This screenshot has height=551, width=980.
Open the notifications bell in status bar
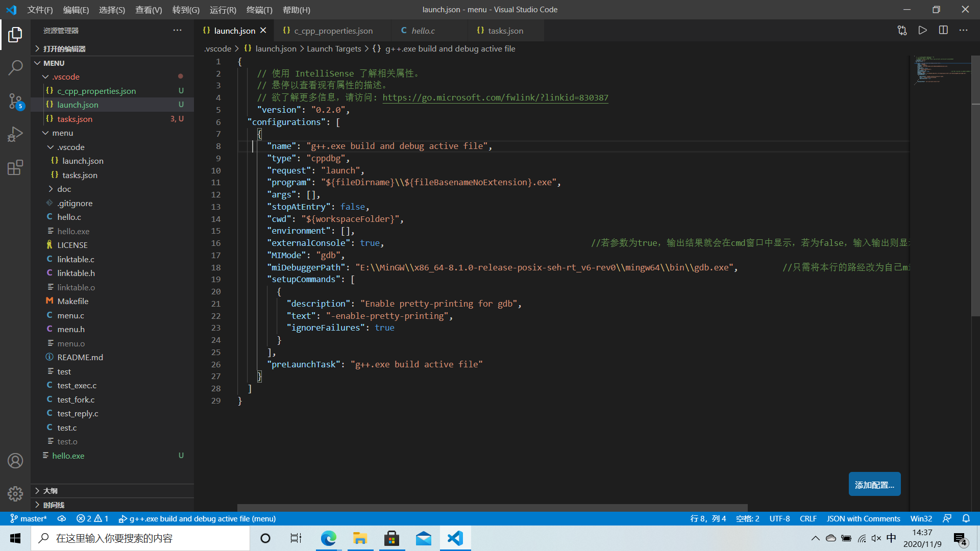966,518
